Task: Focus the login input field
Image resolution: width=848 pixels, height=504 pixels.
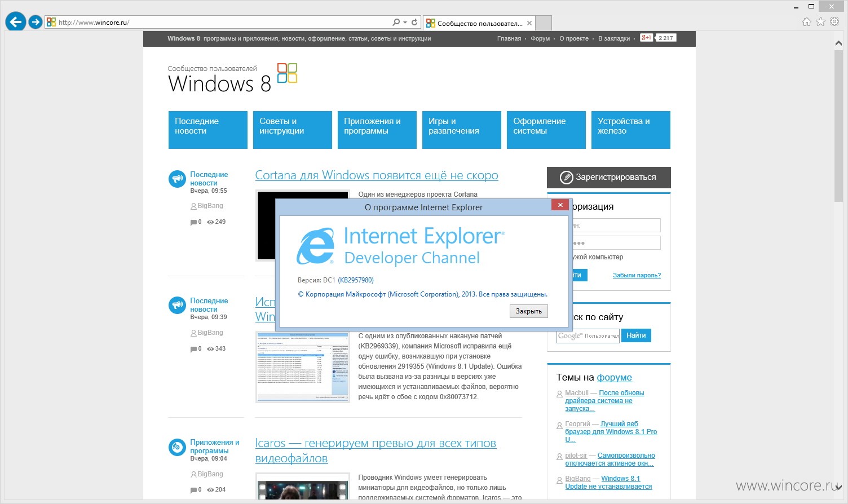Action: tap(616, 226)
